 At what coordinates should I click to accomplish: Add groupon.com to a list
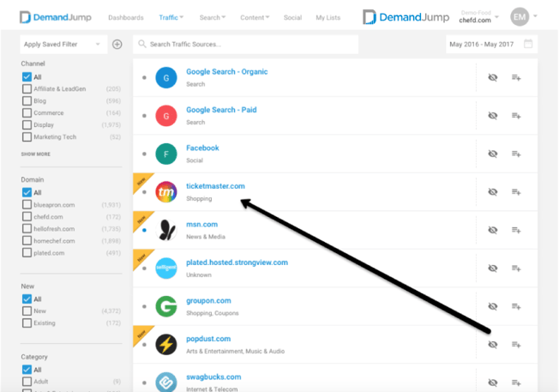[x=516, y=306]
